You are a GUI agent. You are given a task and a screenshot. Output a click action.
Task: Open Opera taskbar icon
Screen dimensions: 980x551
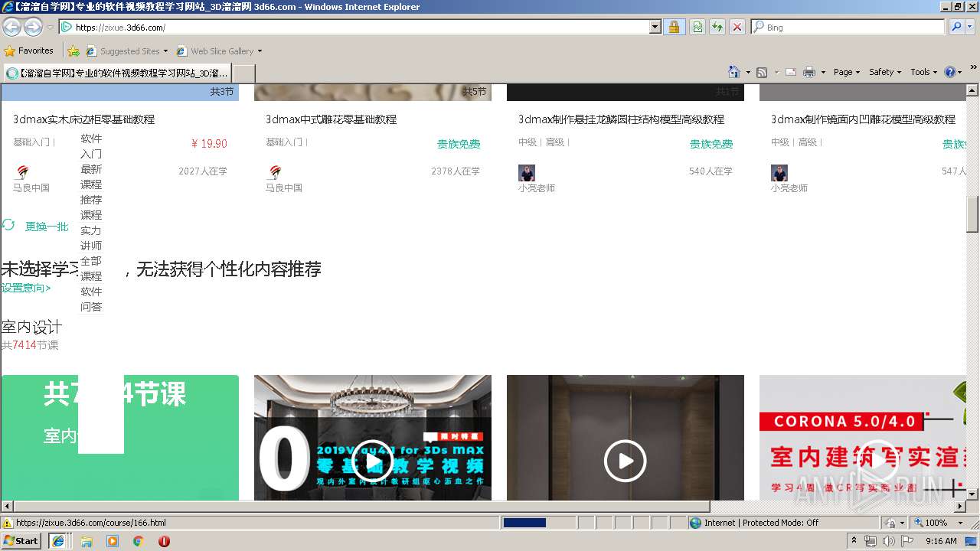pyautogui.click(x=164, y=541)
